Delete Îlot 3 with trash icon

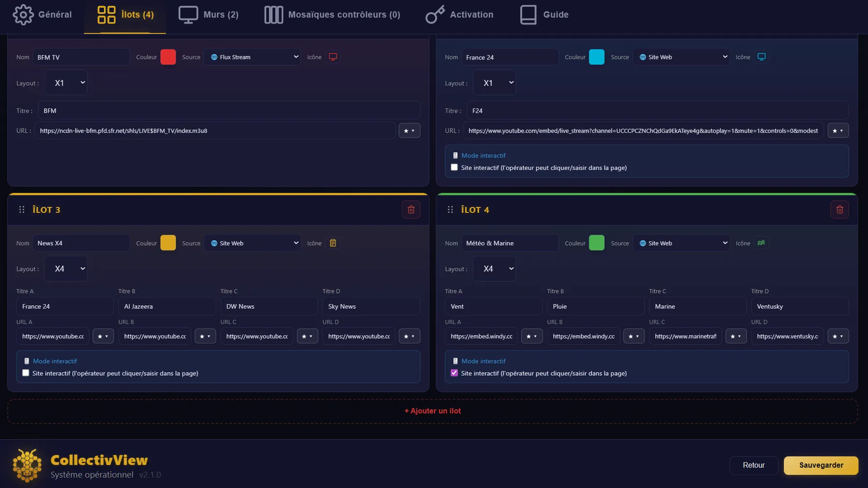[411, 210]
